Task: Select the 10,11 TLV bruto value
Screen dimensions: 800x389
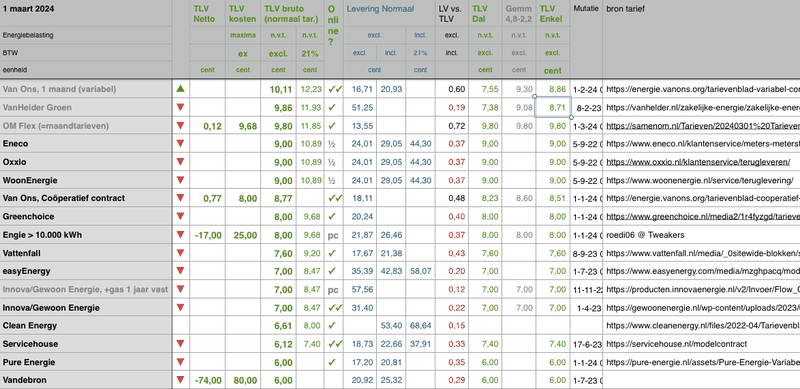Action: (x=278, y=89)
